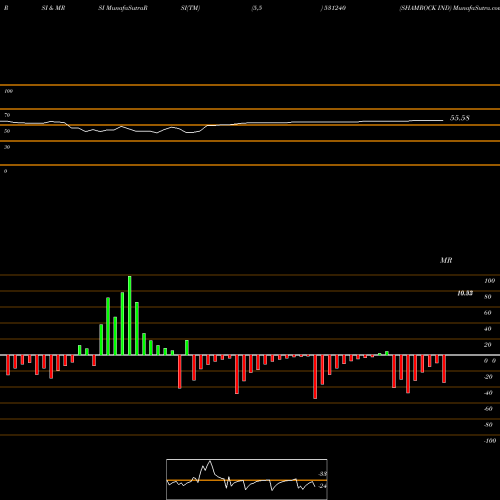500x500 pixels.
Task: Open the mini overview chart at the bottom
Action: coord(247,479)
